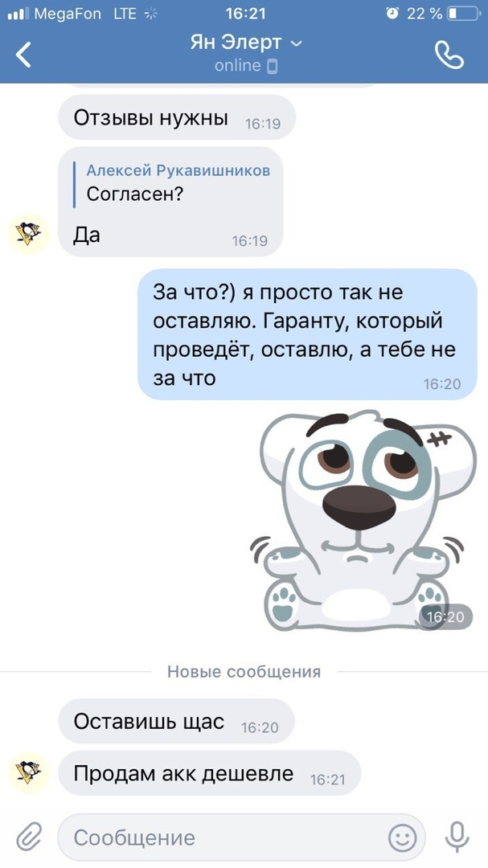Open penguin avatar beside 'Продам акк дешевле'

tap(29, 773)
